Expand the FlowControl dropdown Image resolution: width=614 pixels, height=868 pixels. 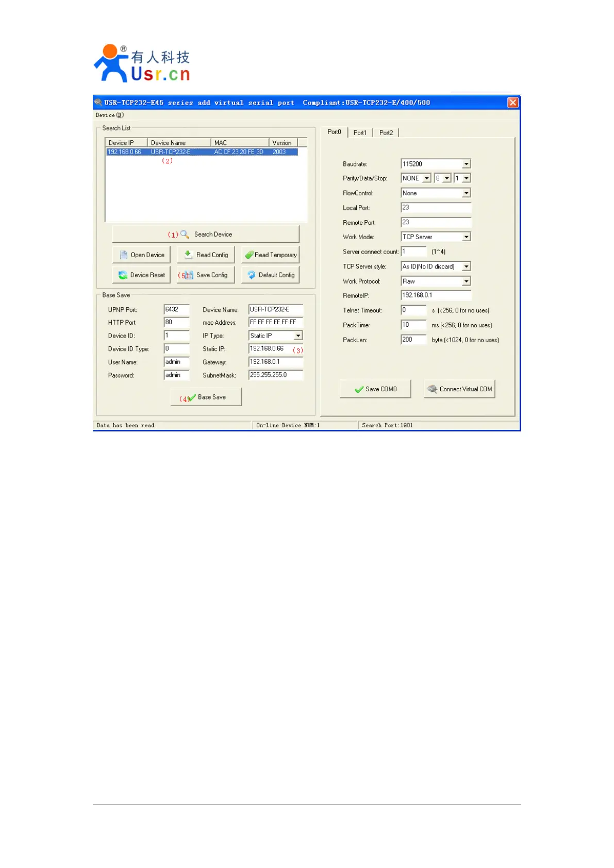click(x=467, y=193)
